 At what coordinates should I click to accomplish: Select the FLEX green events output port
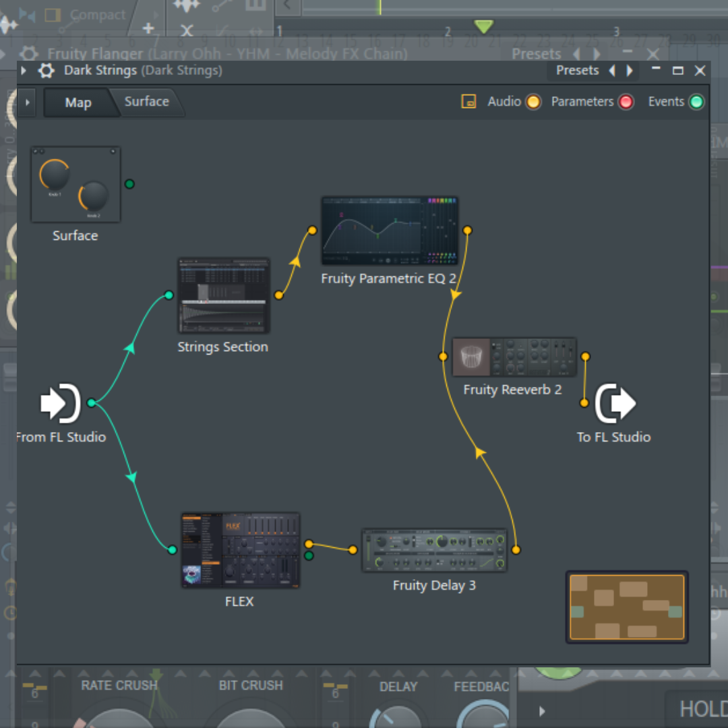coord(309,555)
